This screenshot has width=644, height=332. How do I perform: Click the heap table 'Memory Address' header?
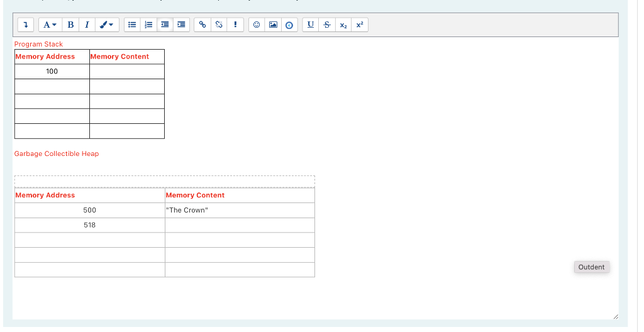(x=89, y=195)
